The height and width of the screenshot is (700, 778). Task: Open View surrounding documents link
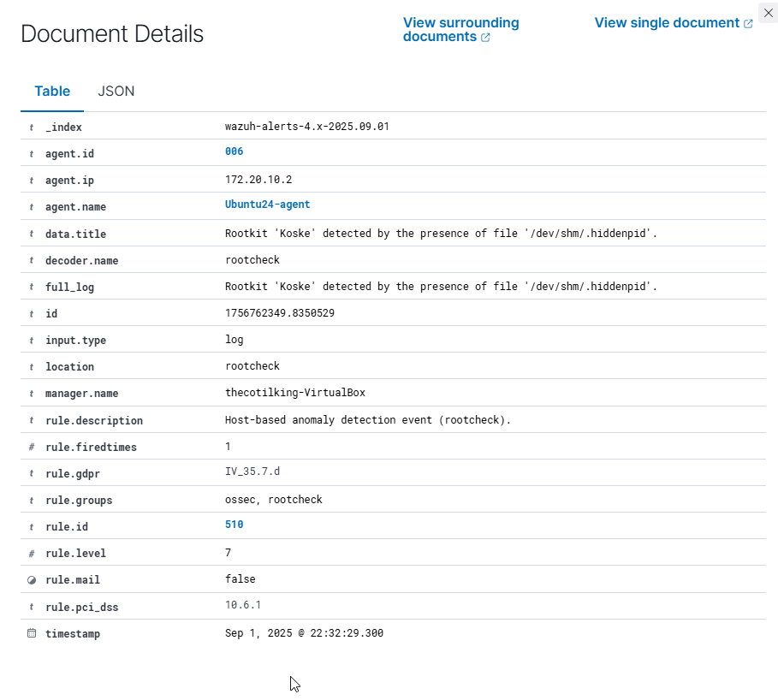coord(461,30)
